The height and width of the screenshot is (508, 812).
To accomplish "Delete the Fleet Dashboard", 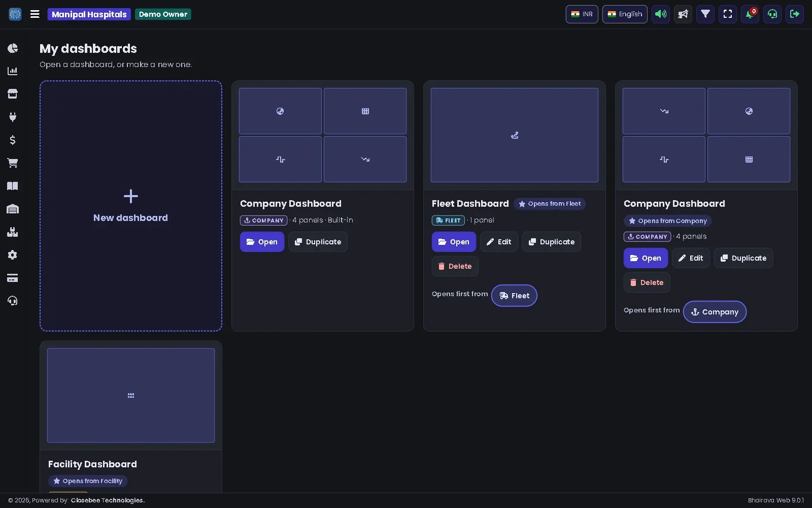I will [x=455, y=266].
